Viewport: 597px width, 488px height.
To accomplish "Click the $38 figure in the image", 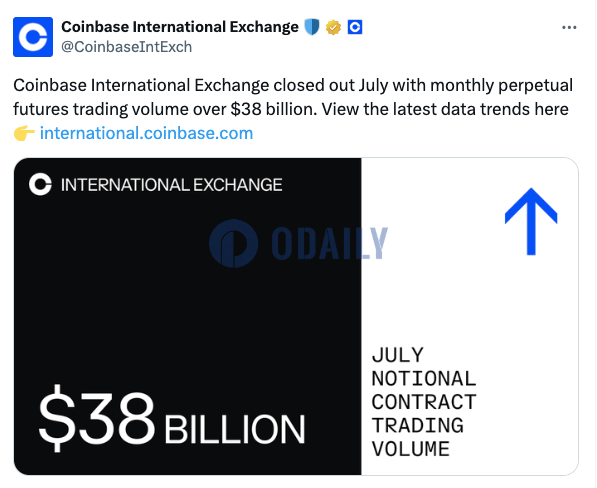I will click(97, 418).
